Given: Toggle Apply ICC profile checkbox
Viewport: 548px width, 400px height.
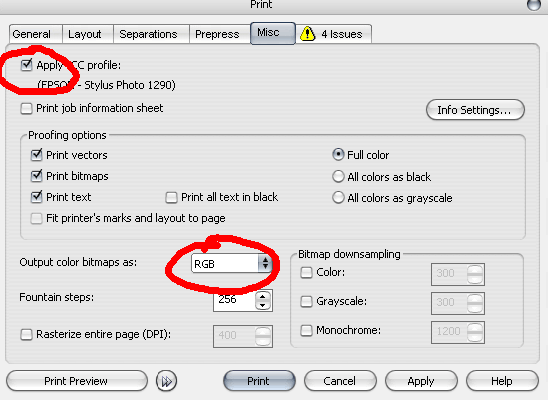Looking at the screenshot, I should click(x=26, y=65).
